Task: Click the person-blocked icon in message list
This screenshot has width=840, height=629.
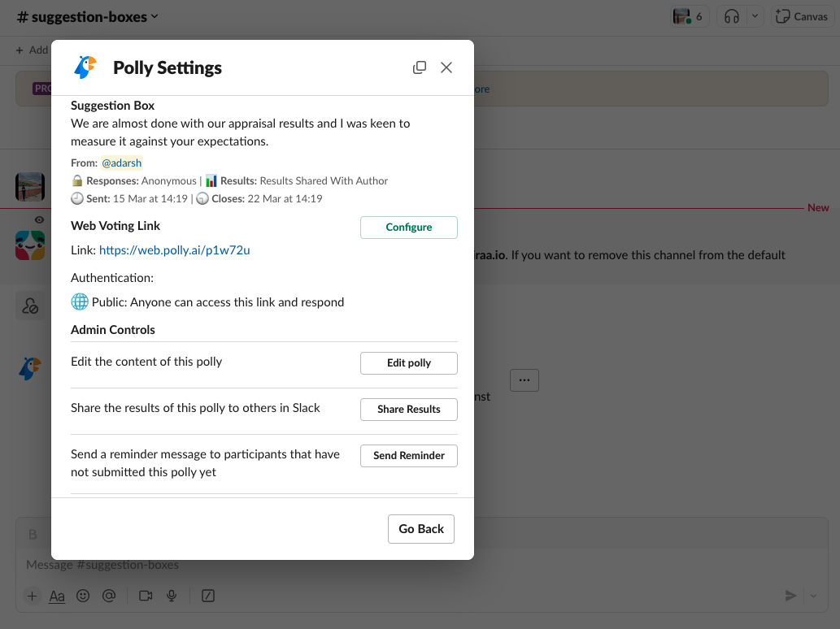Action: tap(30, 306)
